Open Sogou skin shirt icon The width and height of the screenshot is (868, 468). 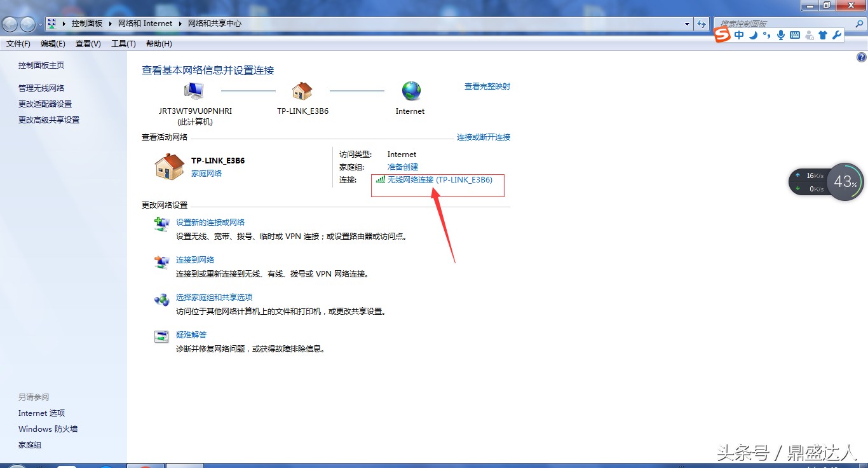point(823,36)
